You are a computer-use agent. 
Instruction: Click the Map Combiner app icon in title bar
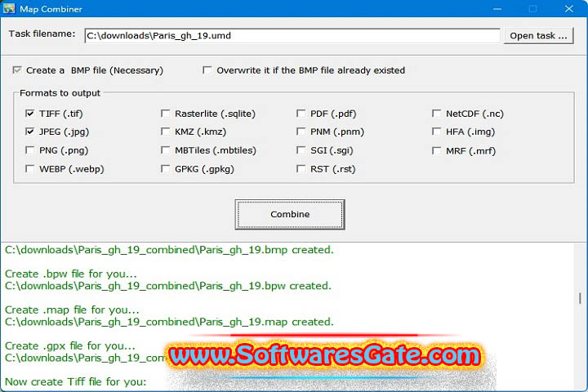click(9, 9)
